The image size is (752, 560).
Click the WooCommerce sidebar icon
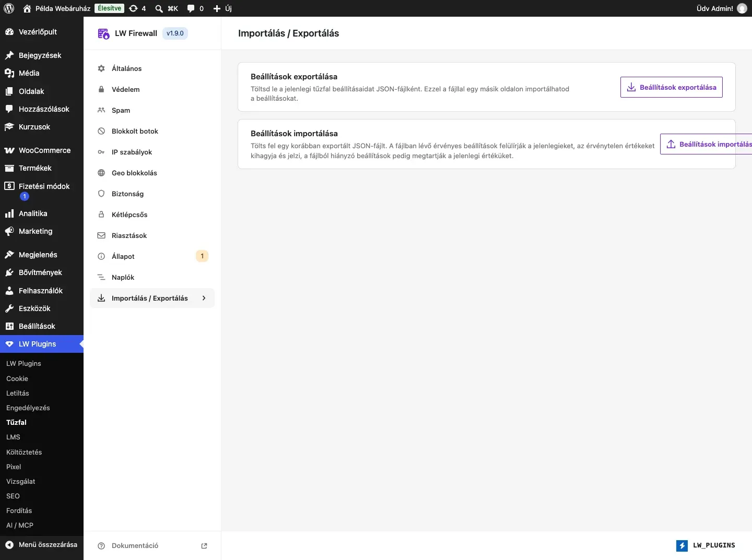coord(9,150)
